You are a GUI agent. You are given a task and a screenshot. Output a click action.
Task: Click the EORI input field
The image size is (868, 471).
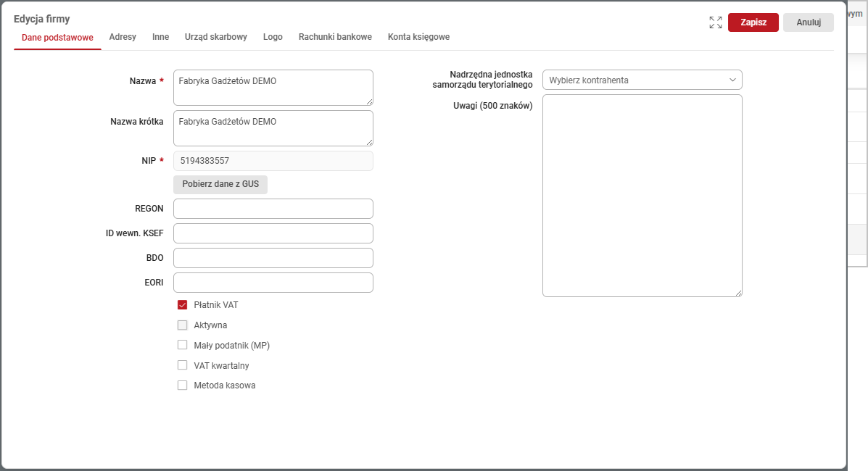(x=273, y=283)
